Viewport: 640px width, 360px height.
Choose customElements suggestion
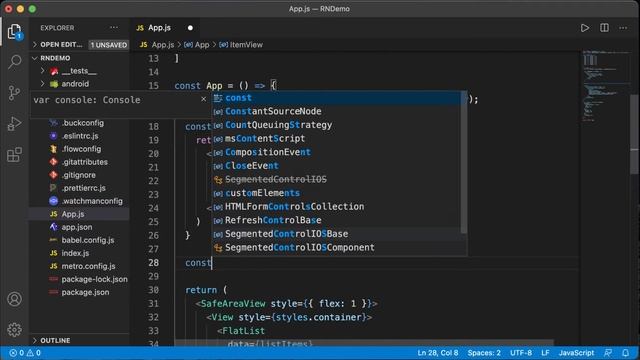coord(337,193)
